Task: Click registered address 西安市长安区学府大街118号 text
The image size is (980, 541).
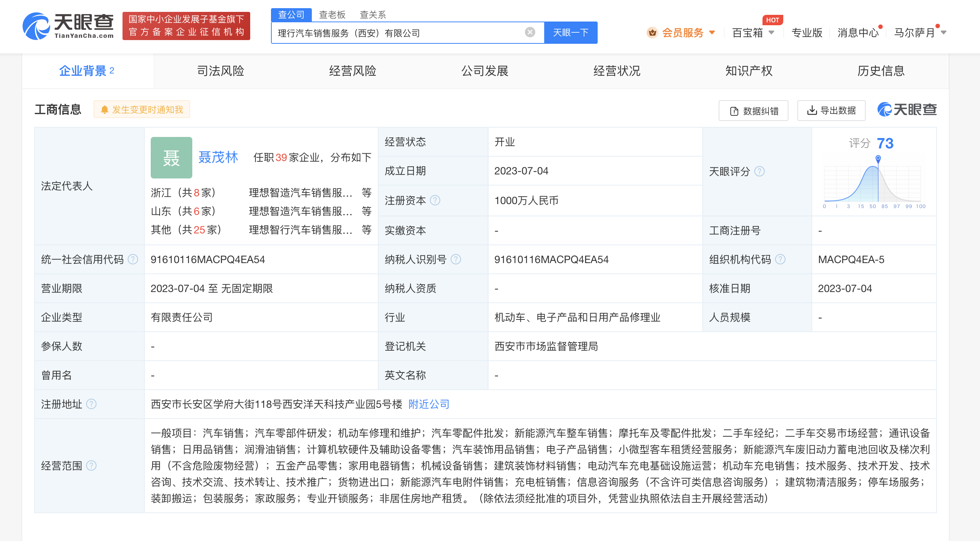Action: coord(276,404)
